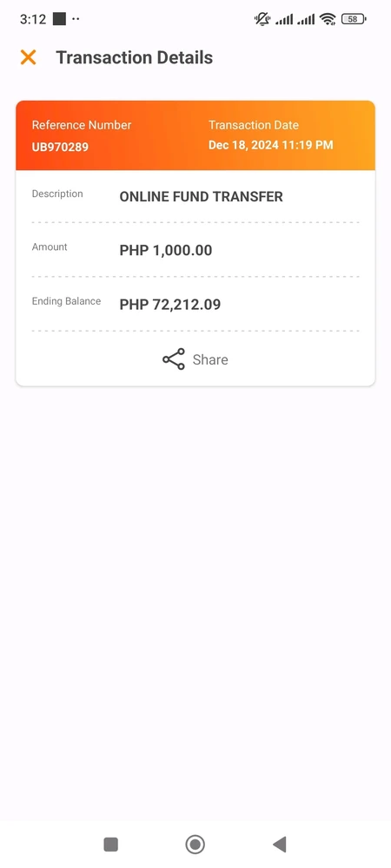This screenshot has width=391, height=868.
Task: Tap the status bar clock 3:12
Action: [x=33, y=19]
